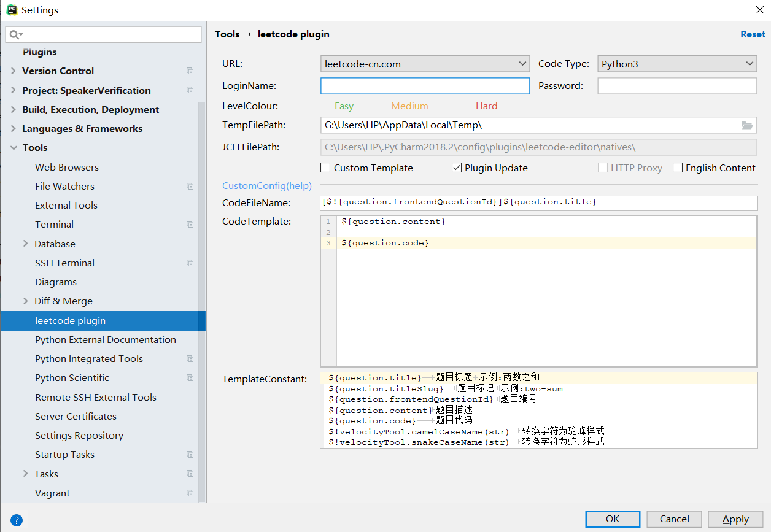Click the Hard level colour label
The image size is (771, 532).
pos(486,106)
